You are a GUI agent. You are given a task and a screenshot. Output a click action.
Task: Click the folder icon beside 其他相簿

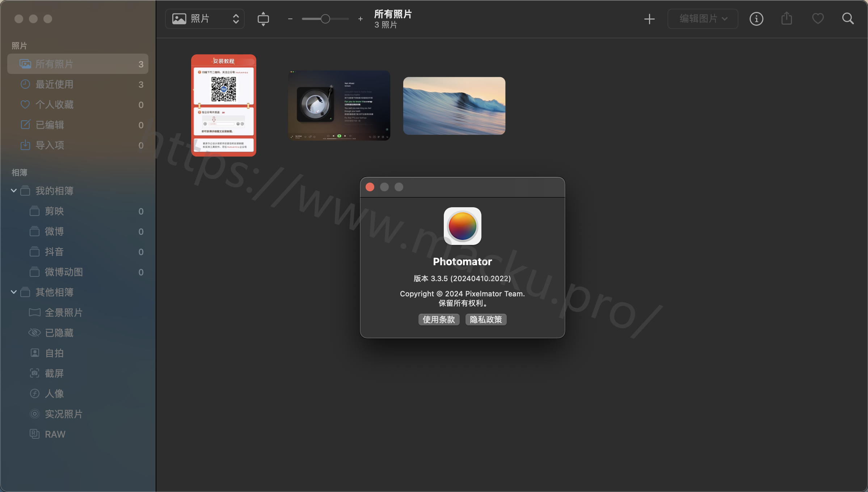(25, 292)
